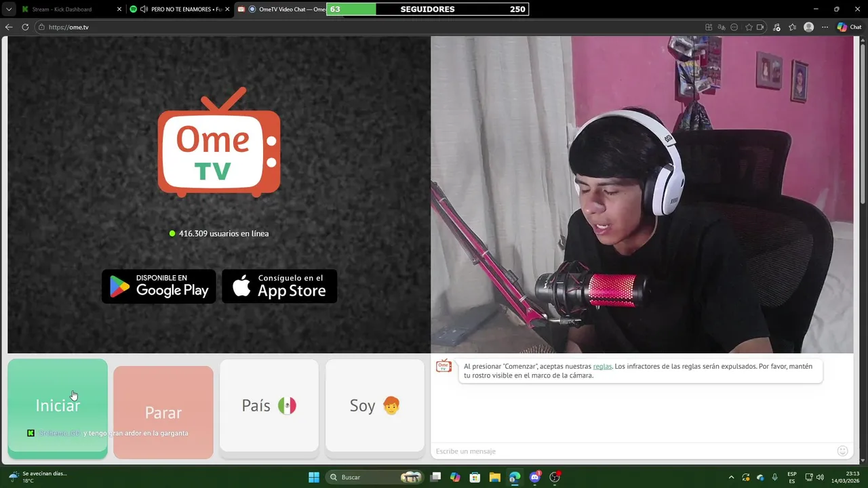868x488 pixels.
Task: Open the browser profile avatar
Action: (808, 27)
